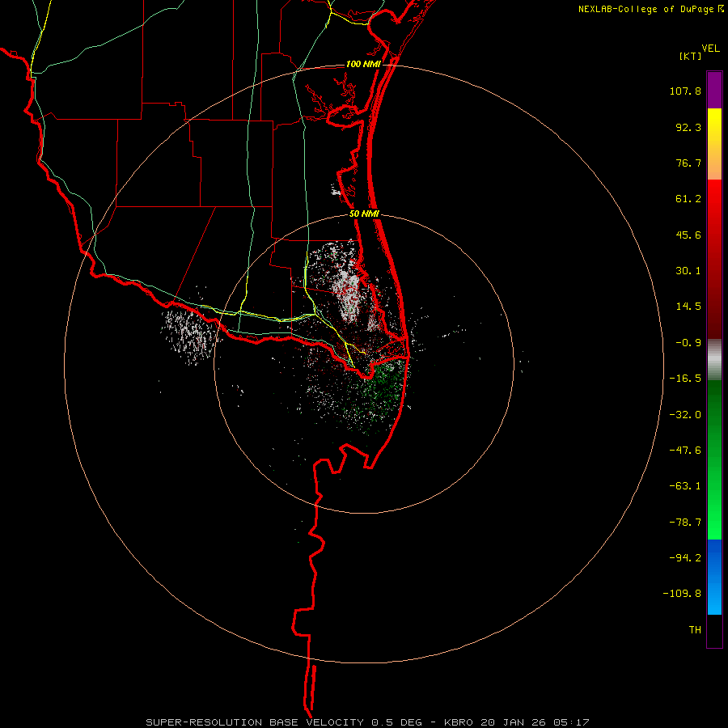This screenshot has height=728, width=728.
Task: Select the -78.7 legend value
Action: [685, 523]
